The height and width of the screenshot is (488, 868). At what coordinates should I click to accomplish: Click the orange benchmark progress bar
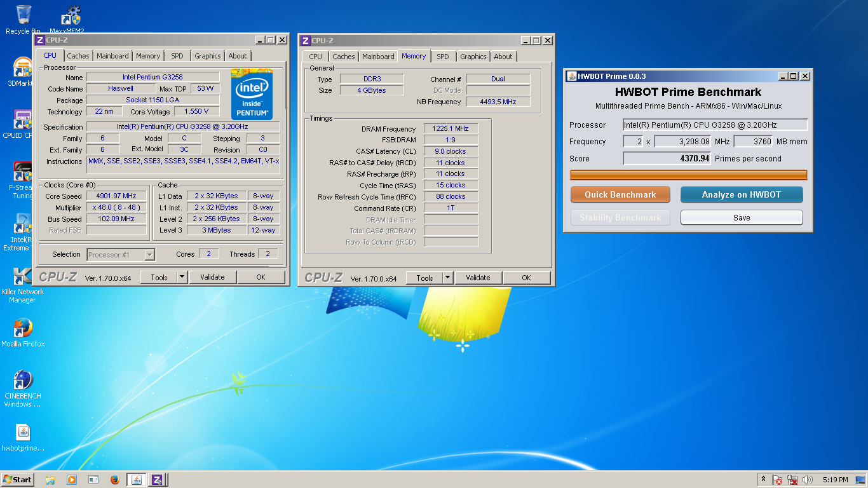click(x=689, y=175)
